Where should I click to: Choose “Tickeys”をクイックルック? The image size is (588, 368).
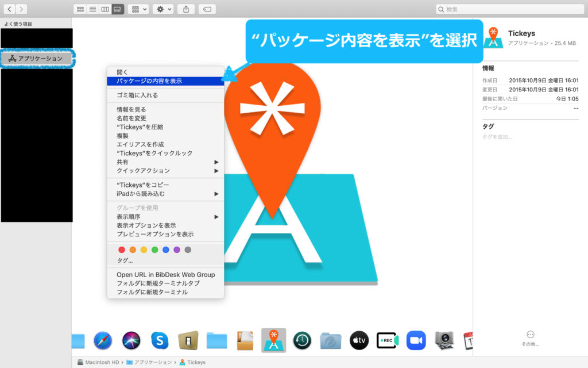(165, 153)
